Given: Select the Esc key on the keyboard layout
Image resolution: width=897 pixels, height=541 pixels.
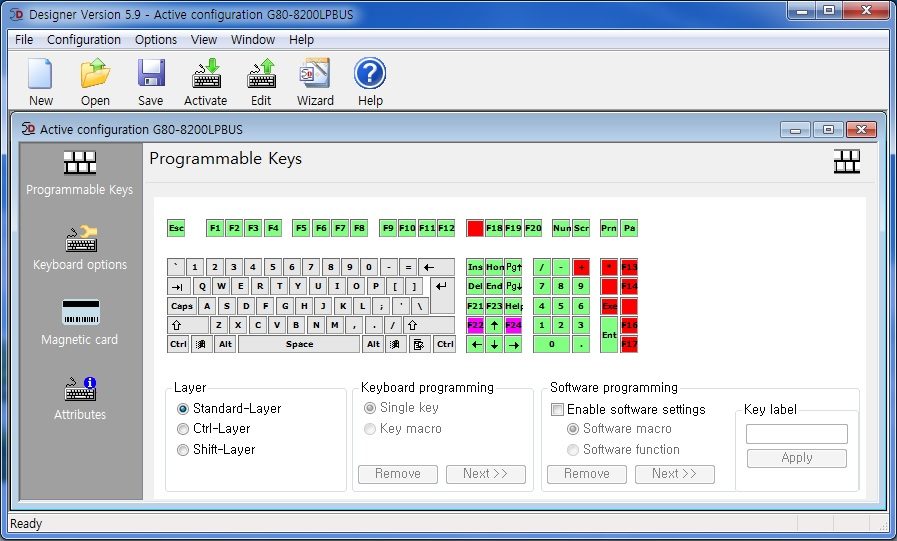Looking at the screenshot, I should 176,228.
